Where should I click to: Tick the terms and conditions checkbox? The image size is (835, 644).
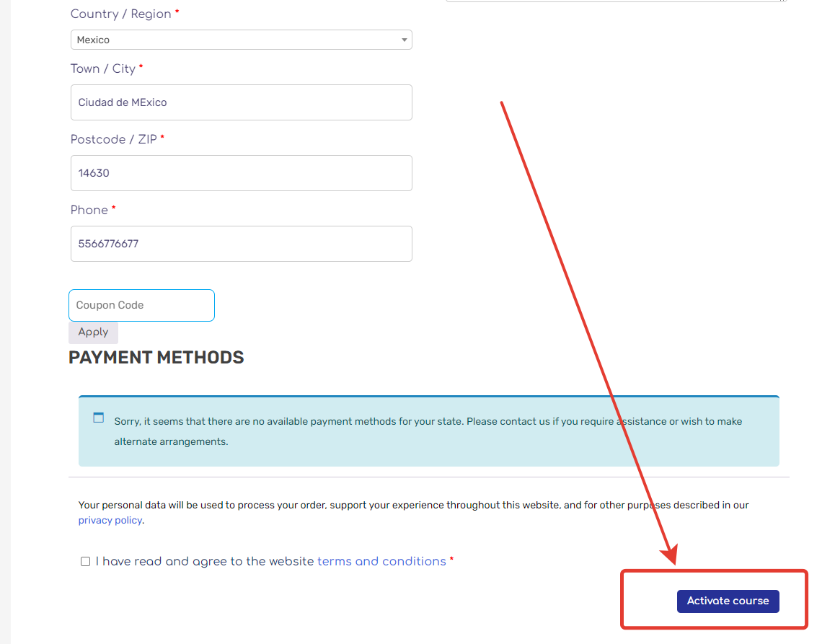coord(85,562)
